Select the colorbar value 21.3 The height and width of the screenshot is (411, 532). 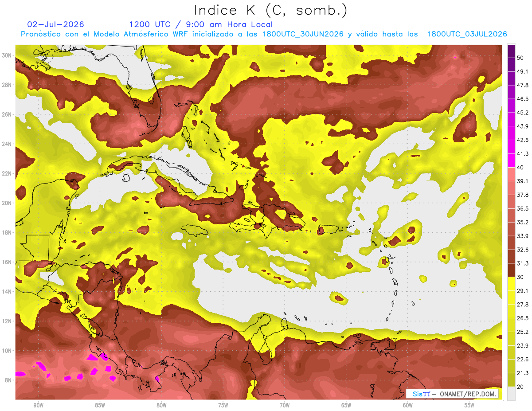click(x=523, y=373)
